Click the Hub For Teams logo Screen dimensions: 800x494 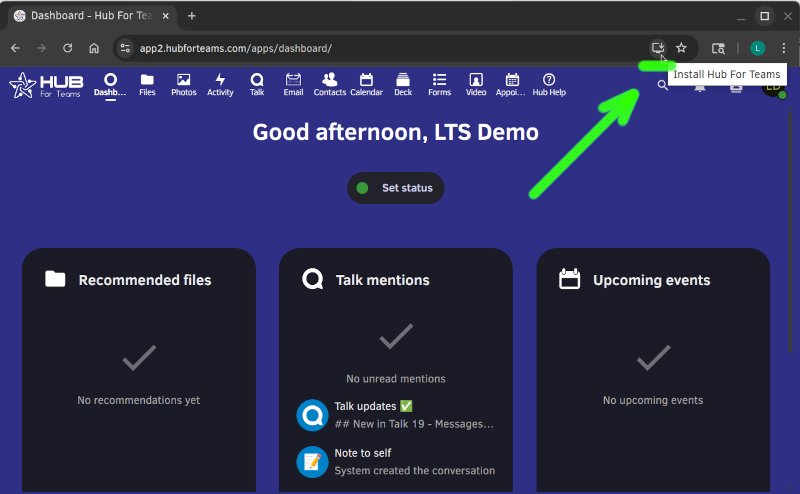(46, 85)
